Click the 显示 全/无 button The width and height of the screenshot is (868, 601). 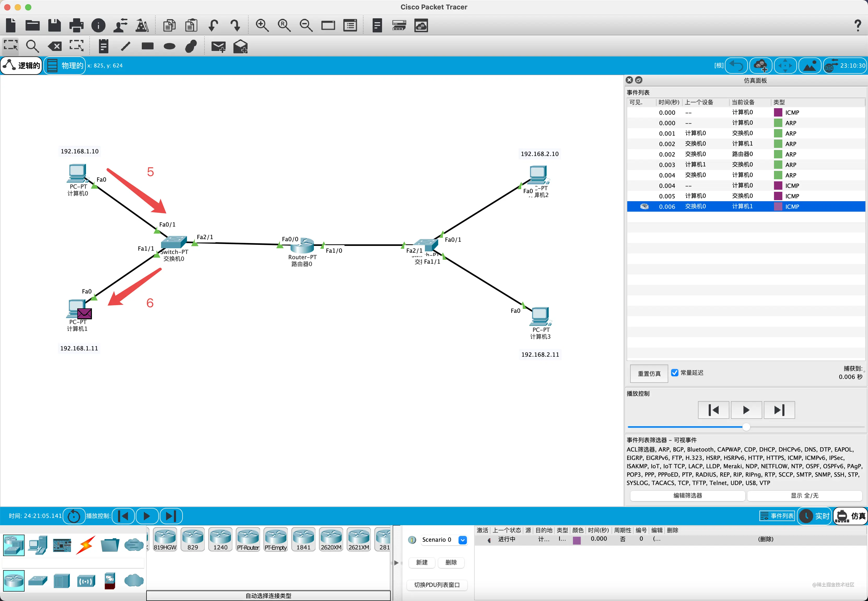pyautogui.click(x=804, y=495)
